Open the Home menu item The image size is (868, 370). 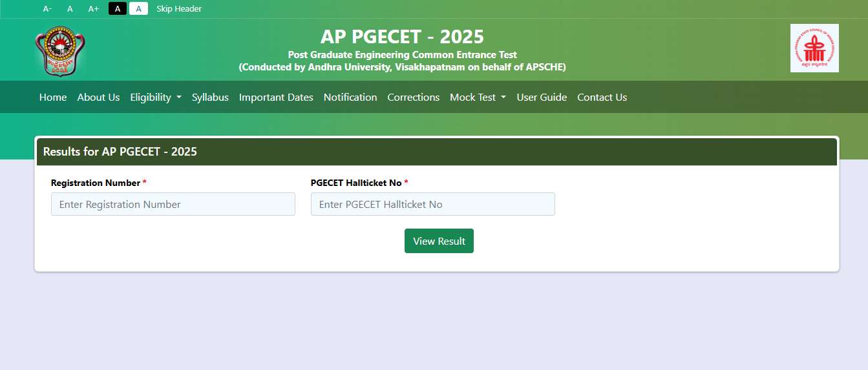coord(53,98)
